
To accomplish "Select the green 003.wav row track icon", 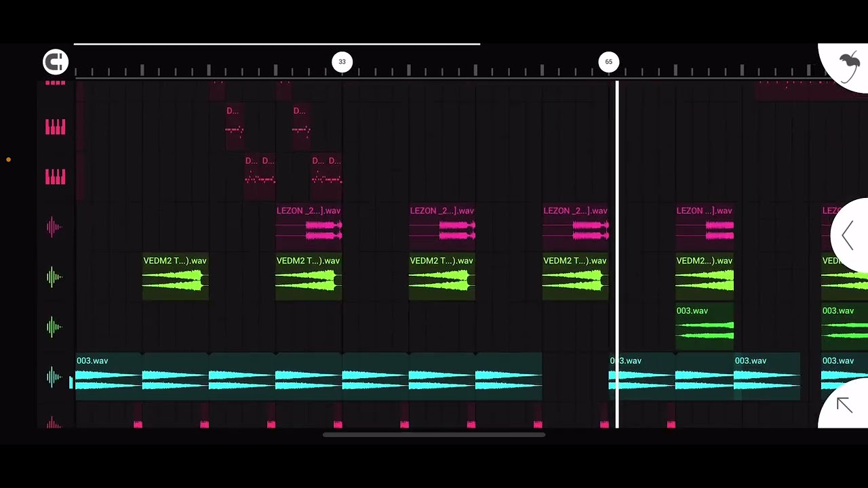I will coord(54,327).
